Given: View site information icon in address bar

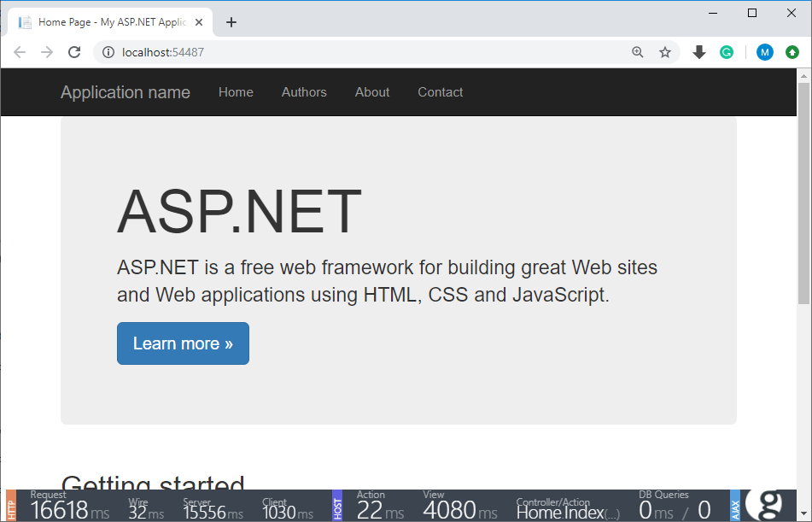Looking at the screenshot, I should [108, 52].
